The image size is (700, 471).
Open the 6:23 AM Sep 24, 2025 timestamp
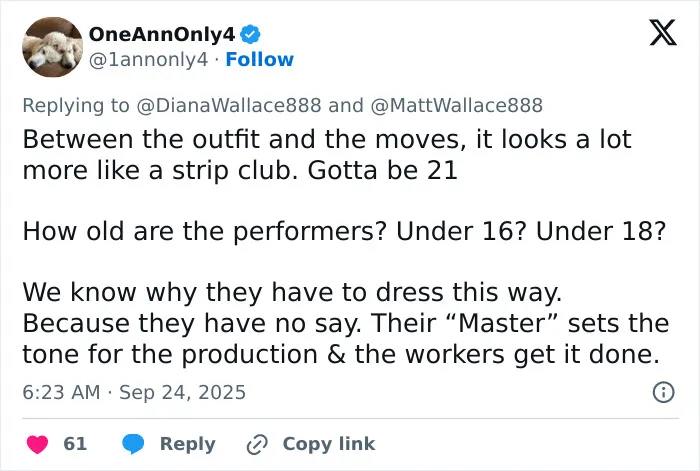pos(134,392)
